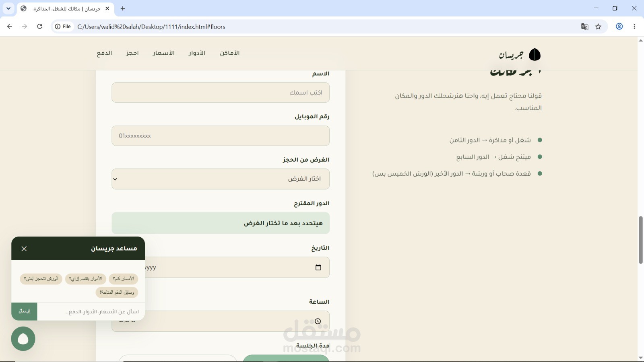Click the قعدة صحاب أو ورشة bullet text
The width and height of the screenshot is (644, 362).
click(452, 174)
